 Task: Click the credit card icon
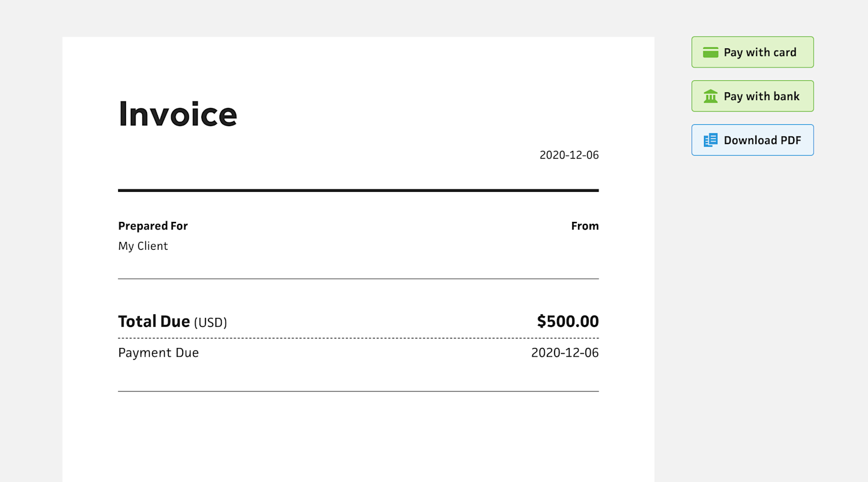click(711, 52)
